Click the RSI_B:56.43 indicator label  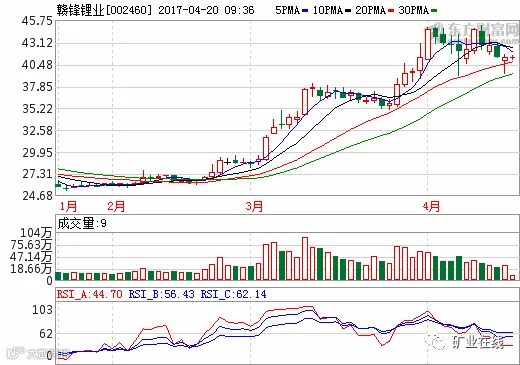pos(162,294)
